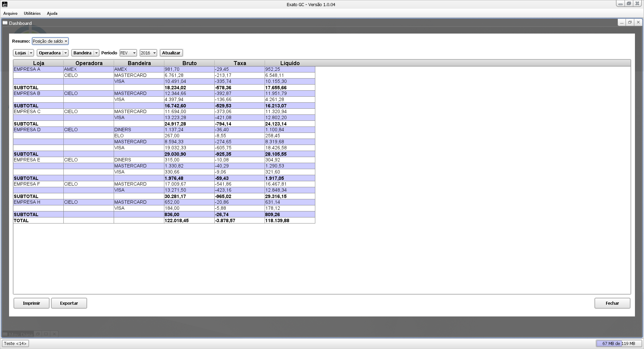Click the memory usage bar '67 MB de 119 MB'
This screenshot has width=644, height=349.
tap(619, 343)
